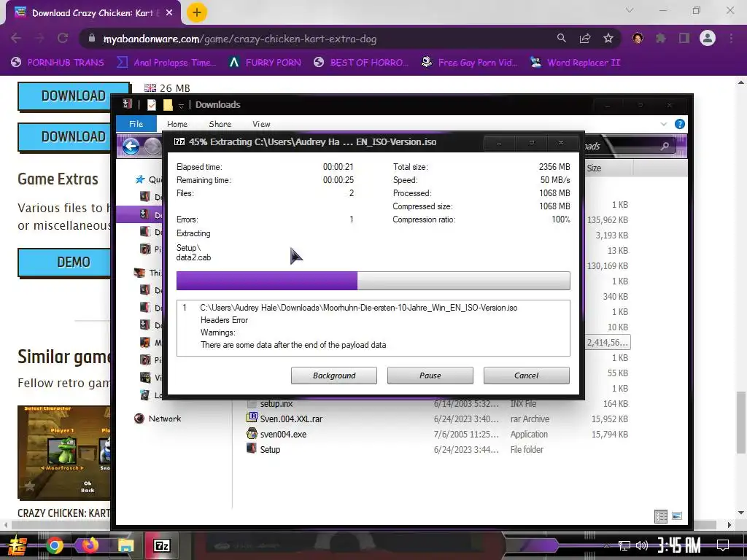Click Explorer's blue back arrow

pos(131,146)
